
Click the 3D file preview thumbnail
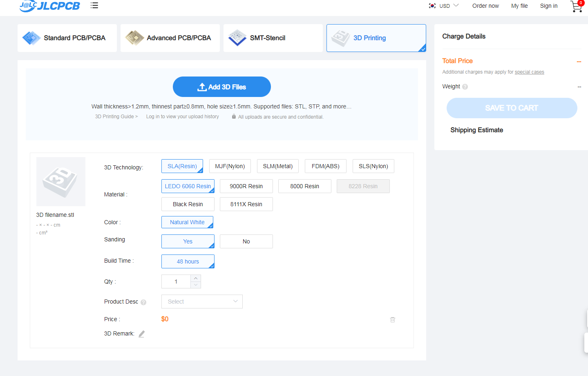[61, 182]
